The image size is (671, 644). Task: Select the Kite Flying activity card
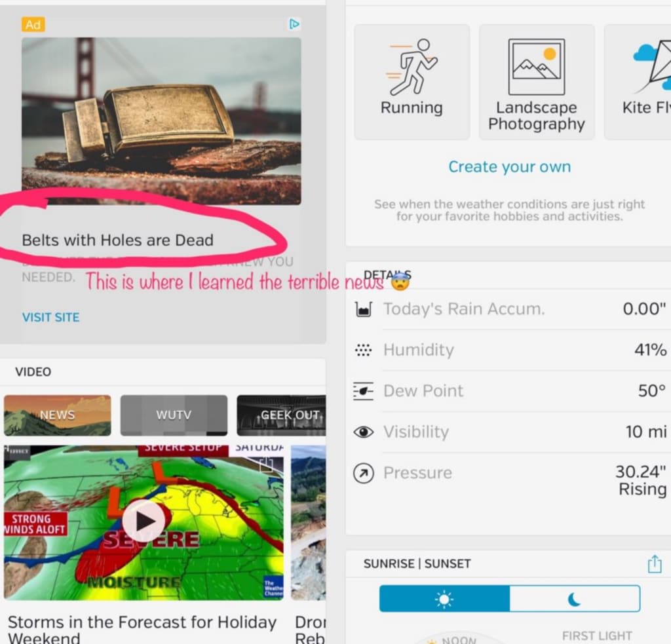pos(638,82)
